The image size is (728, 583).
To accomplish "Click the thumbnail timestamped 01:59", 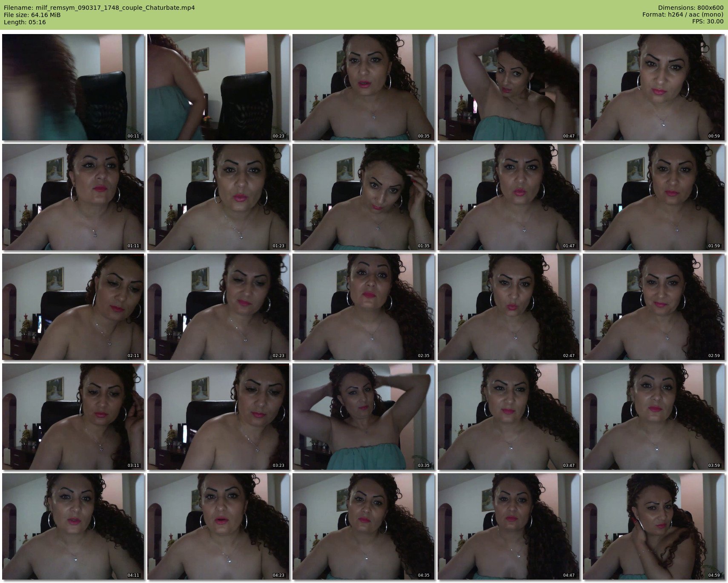I will pyautogui.click(x=654, y=197).
